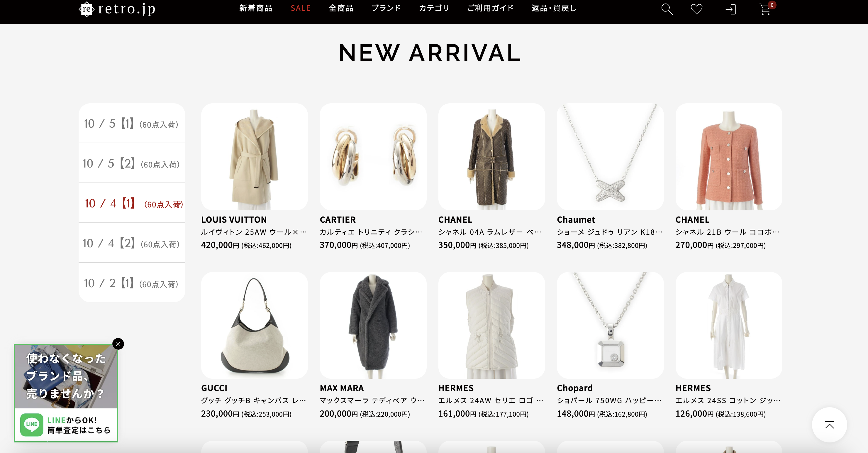Open the ご利用ガイド menu
The image size is (868, 453).
pyautogui.click(x=490, y=8)
